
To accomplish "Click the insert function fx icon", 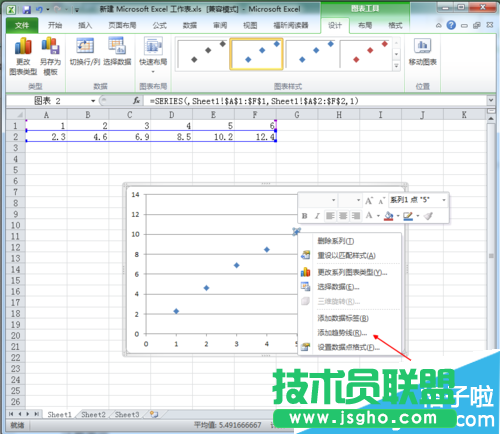I will (136, 100).
